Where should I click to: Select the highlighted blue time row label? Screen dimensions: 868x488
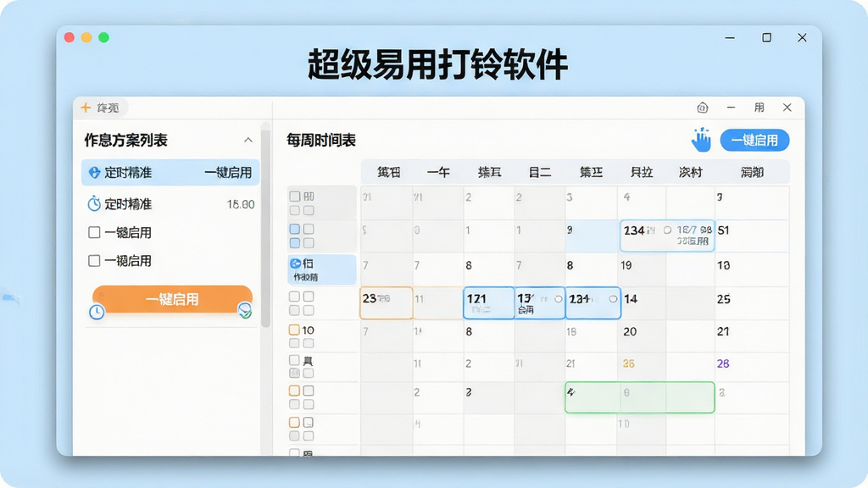tap(322, 269)
